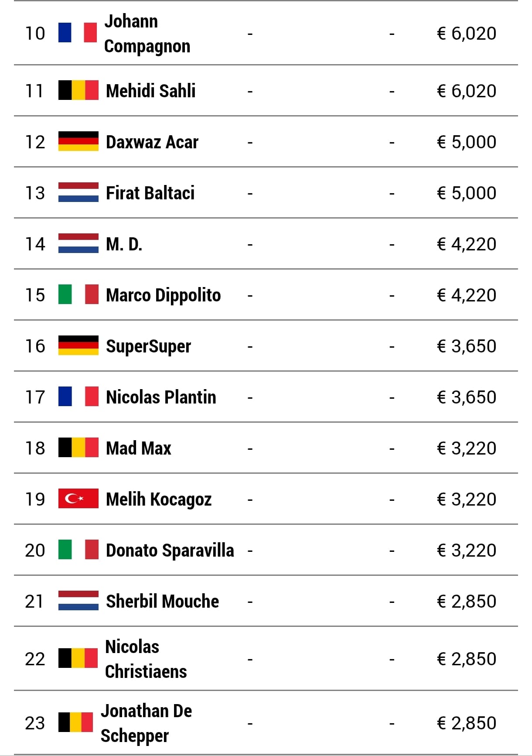Select player name Mad Max

tap(139, 448)
